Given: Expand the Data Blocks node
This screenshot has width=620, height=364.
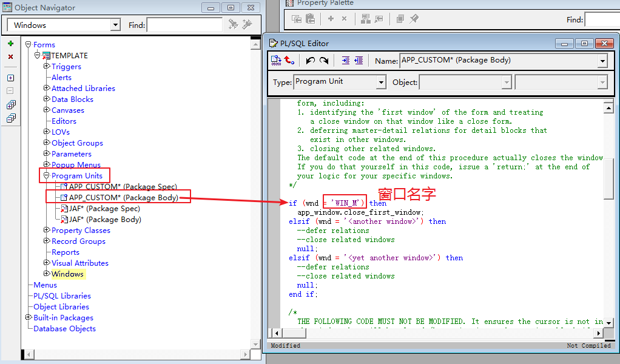Looking at the screenshot, I should click(46, 99).
